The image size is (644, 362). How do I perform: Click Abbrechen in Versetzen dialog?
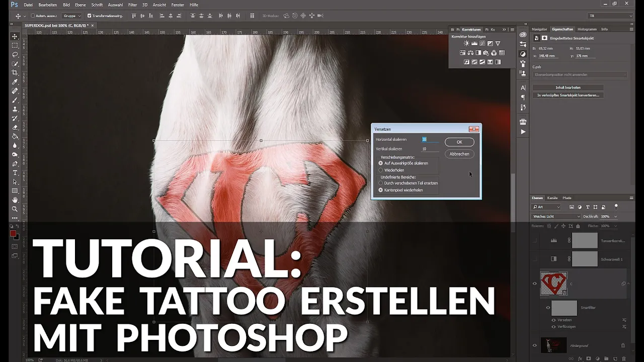[459, 154]
